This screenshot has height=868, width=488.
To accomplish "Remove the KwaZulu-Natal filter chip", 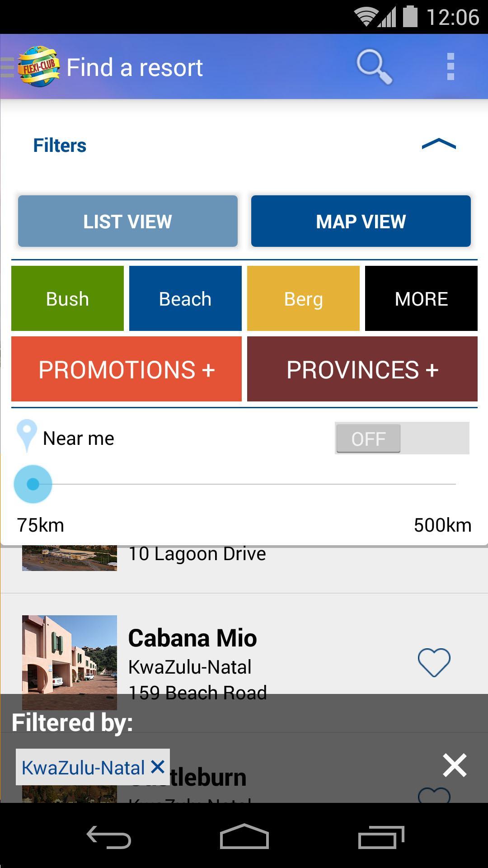I will [158, 767].
